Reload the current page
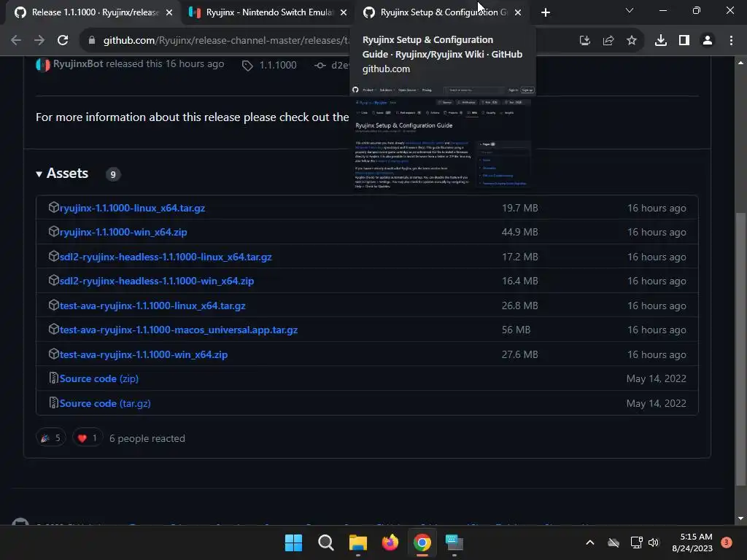747x560 pixels. (x=63, y=41)
